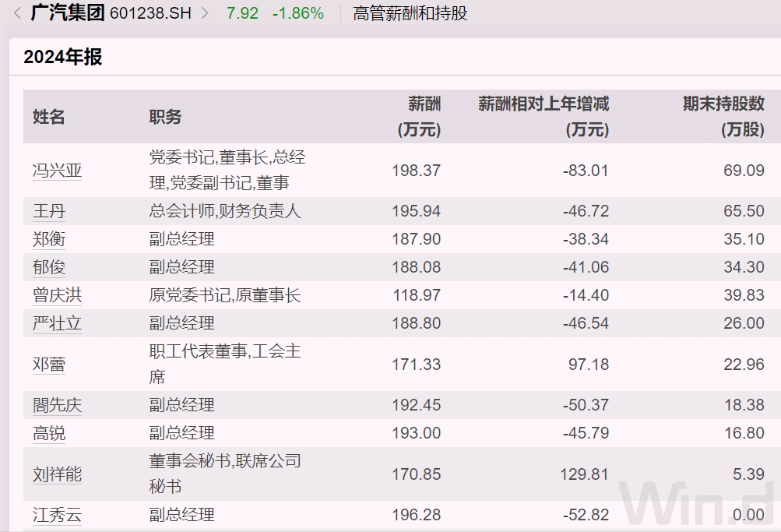Select executive 郁俊 in the list
This screenshot has height=532, width=781.
tap(48, 267)
